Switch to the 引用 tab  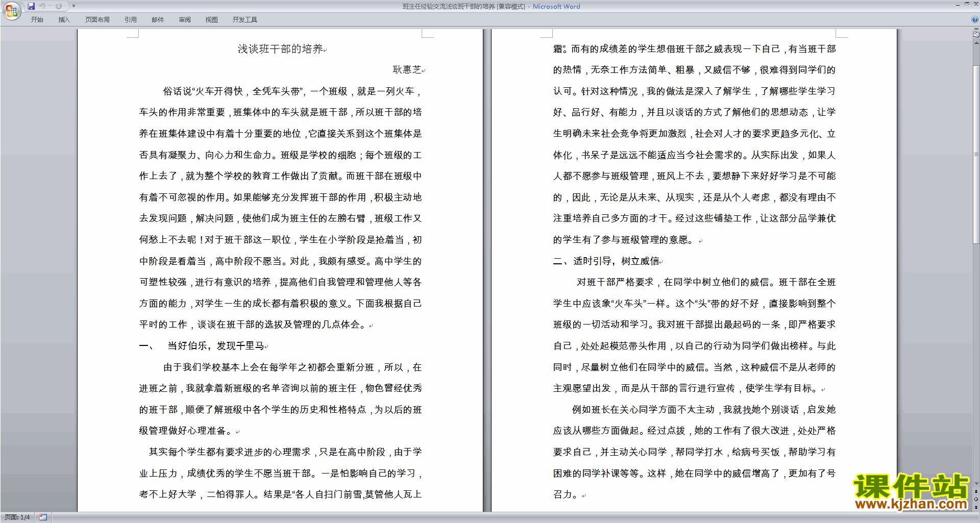pos(131,20)
